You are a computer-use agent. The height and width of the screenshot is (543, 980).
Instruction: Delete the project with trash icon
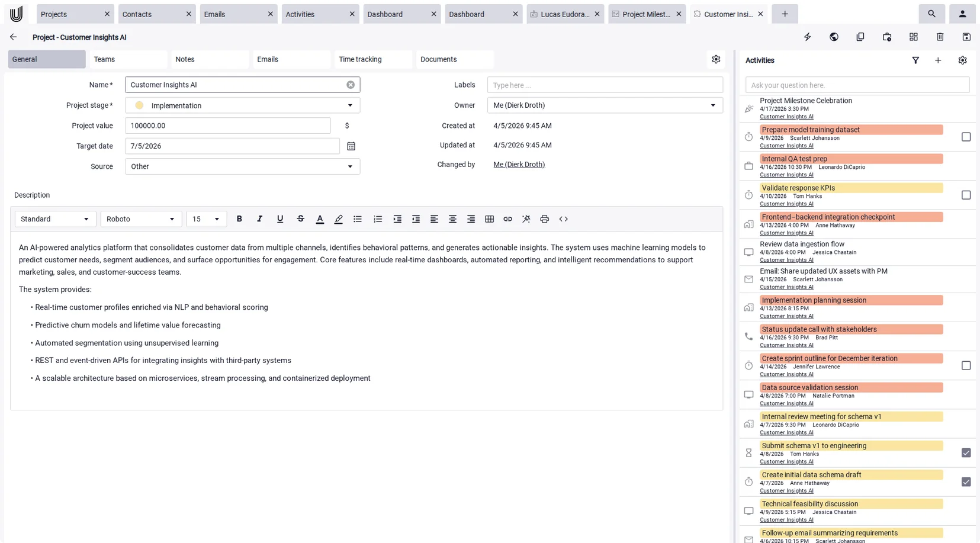coord(940,37)
